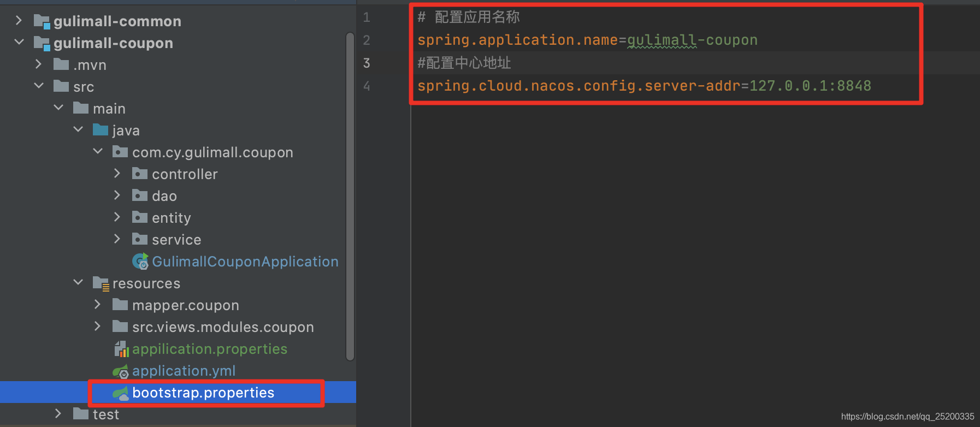Select the dao package label
Screen dimensions: 980x427
point(164,196)
